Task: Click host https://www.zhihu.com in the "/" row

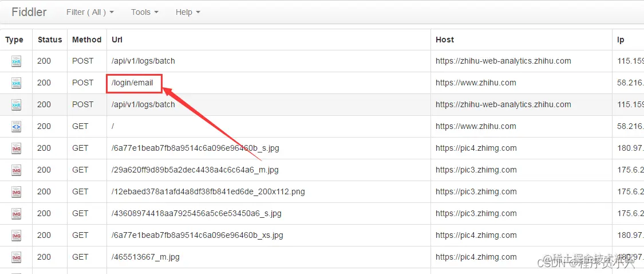Action: [476, 126]
